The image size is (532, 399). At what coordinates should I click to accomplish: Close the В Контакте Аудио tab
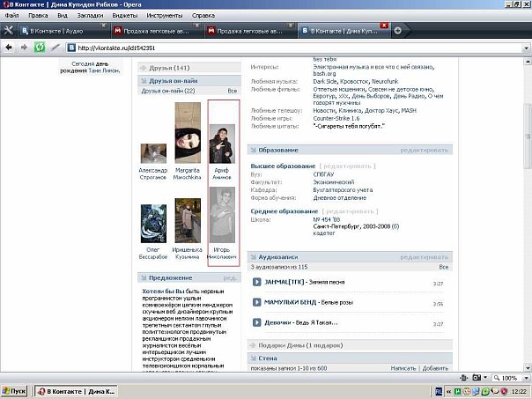pyautogui.click(x=103, y=26)
